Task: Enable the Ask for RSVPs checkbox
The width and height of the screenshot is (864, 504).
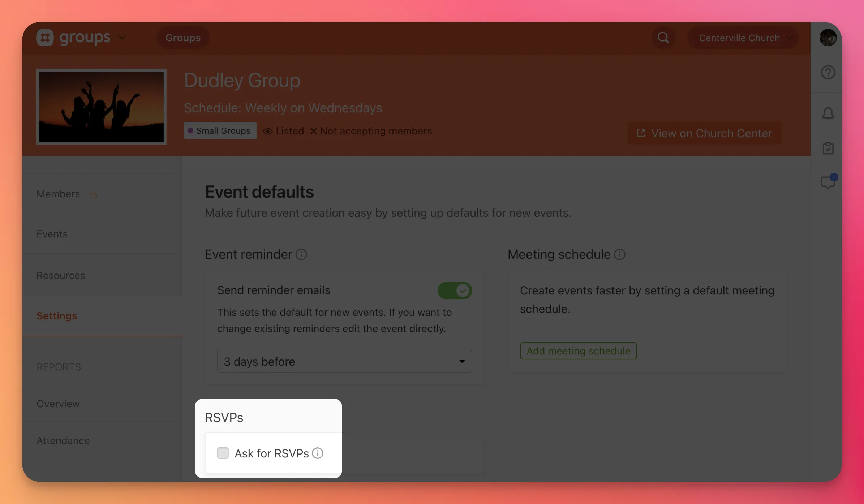Action: tap(223, 453)
